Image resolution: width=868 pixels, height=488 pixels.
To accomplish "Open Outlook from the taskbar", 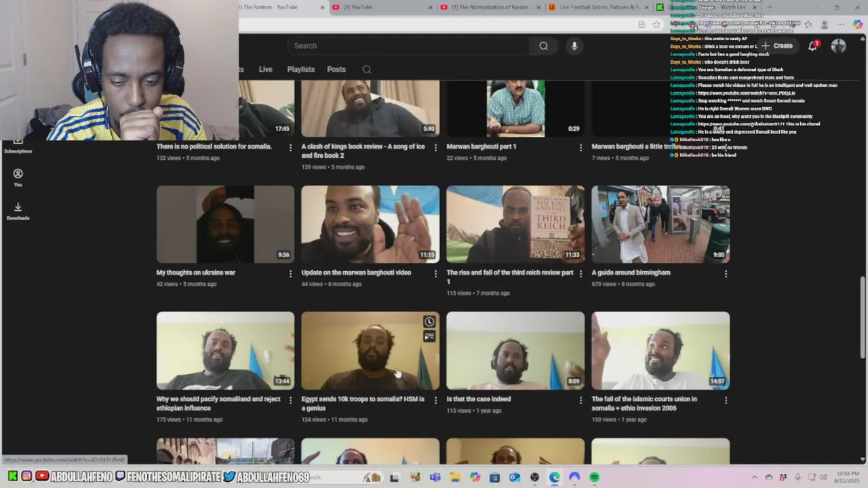I will (x=515, y=477).
